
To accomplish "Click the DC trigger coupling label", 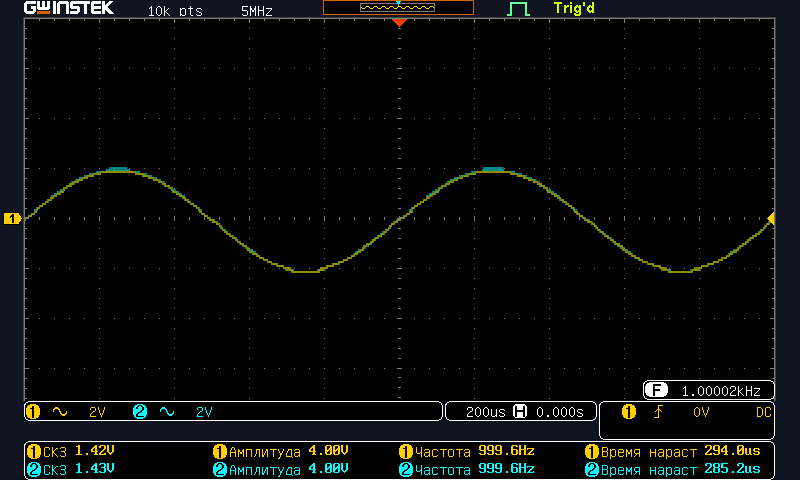I will coord(764,412).
